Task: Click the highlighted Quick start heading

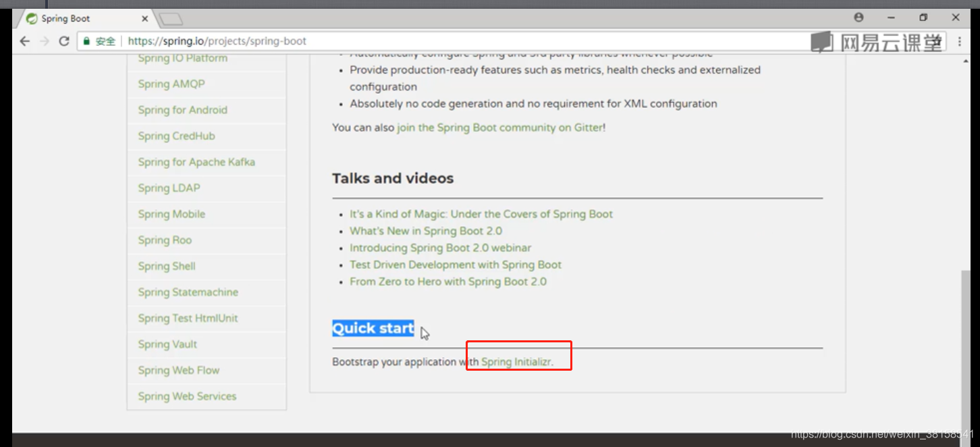Action: (x=373, y=328)
